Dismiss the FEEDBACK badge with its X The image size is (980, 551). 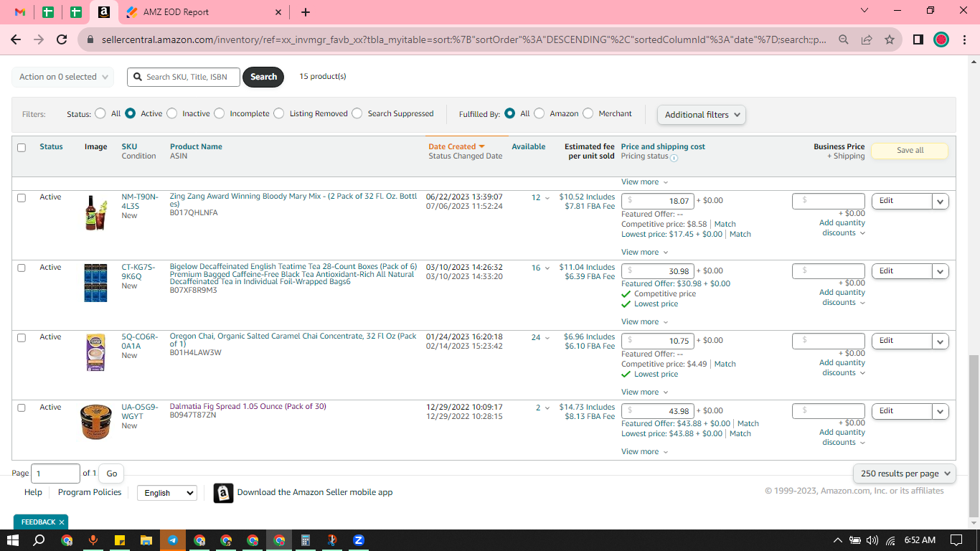tap(62, 522)
